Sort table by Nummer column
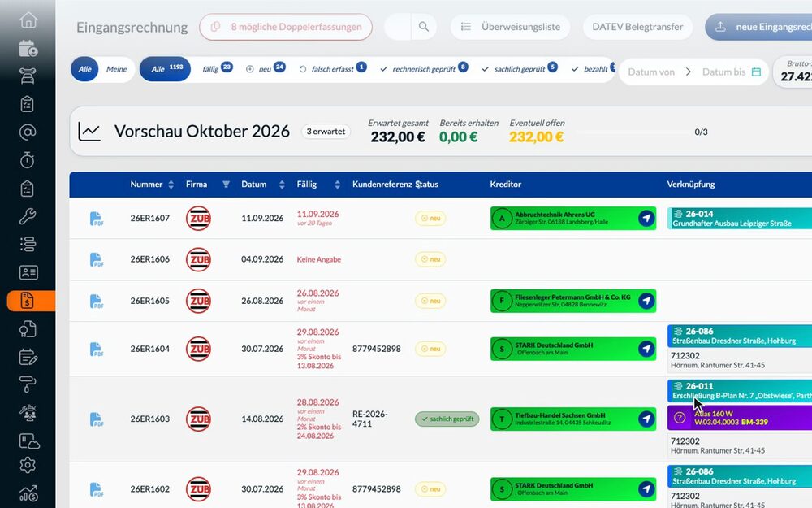This screenshot has width=812, height=508. 171,185
